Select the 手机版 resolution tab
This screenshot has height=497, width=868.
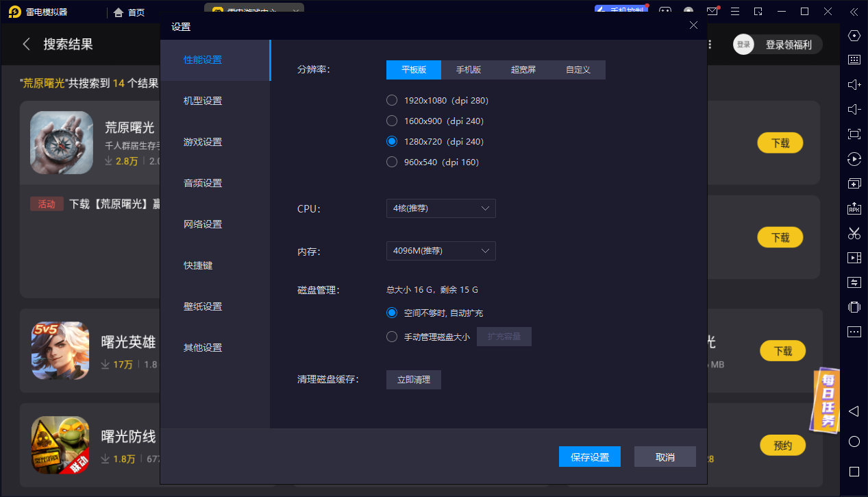468,69
